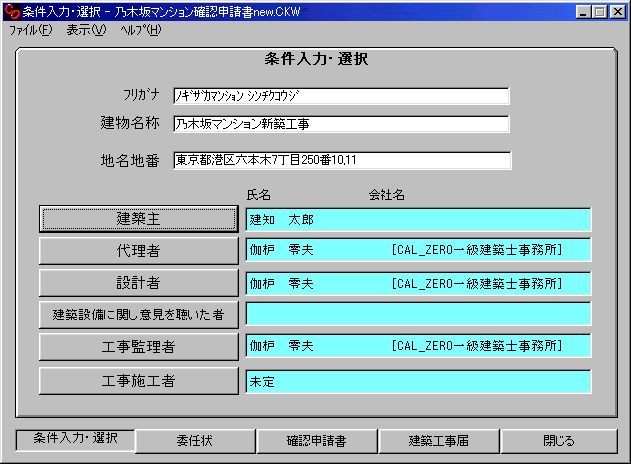Image resolution: width=631 pixels, height=464 pixels.
Task: Select the empty 意見を聴いた者 name field
Action: coord(418,314)
